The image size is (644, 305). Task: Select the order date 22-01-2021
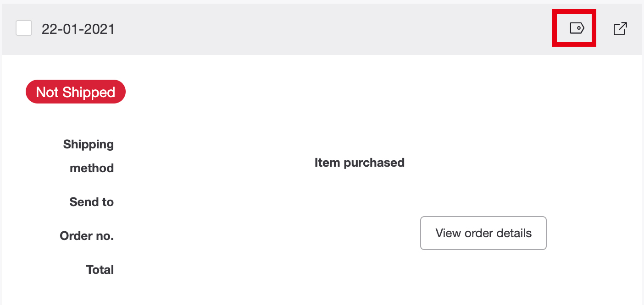pos(78,29)
